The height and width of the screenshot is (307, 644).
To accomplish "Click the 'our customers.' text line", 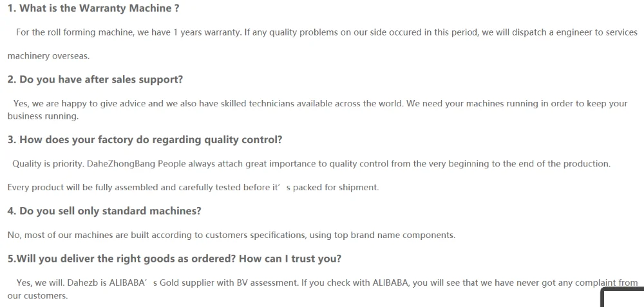I will click(37, 296).
